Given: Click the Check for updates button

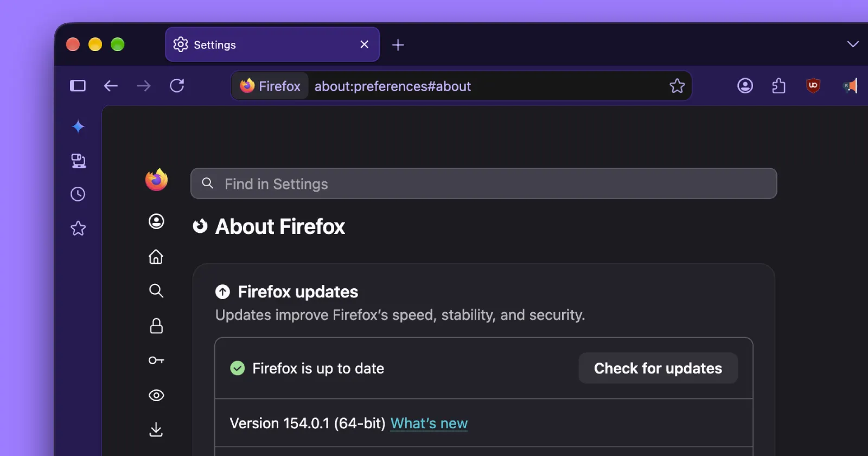Looking at the screenshot, I should 658,368.
